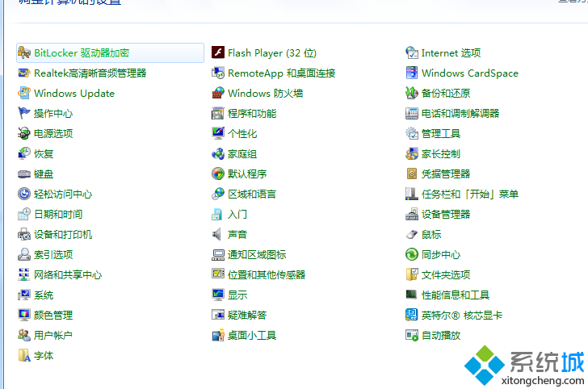Screen dimensions: 588x389
Task: Open the BitLocker 驱动器加密 icon
Action: coord(24,52)
